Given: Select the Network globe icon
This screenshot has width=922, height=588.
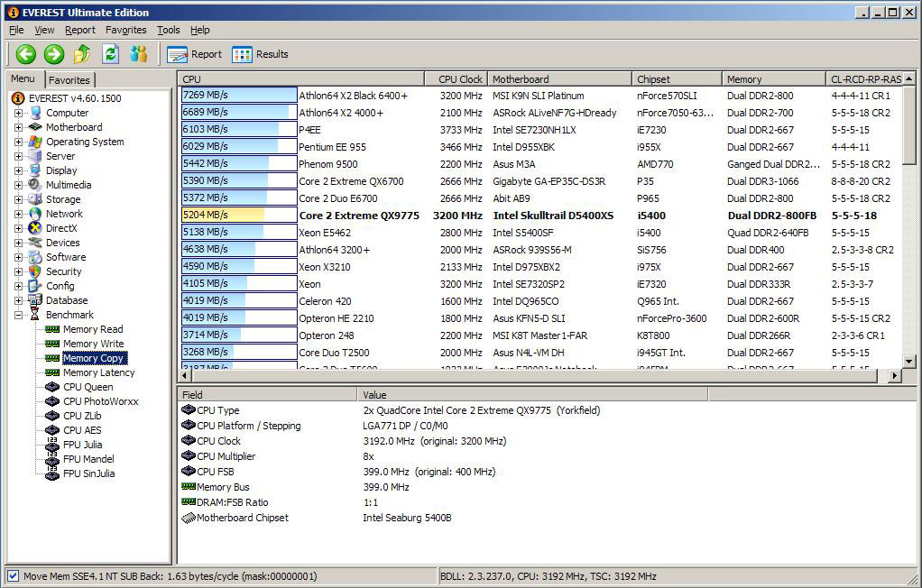Looking at the screenshot, I should point(35,214).
